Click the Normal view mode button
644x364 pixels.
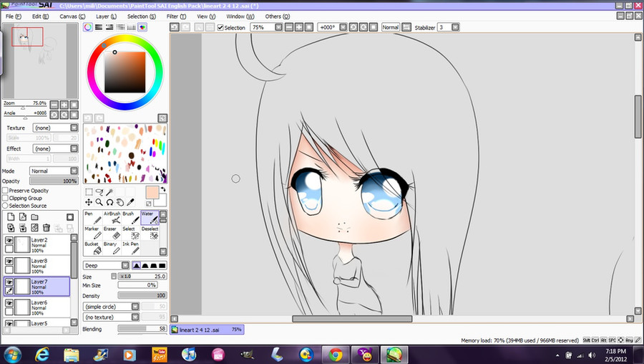click(390, 27)
